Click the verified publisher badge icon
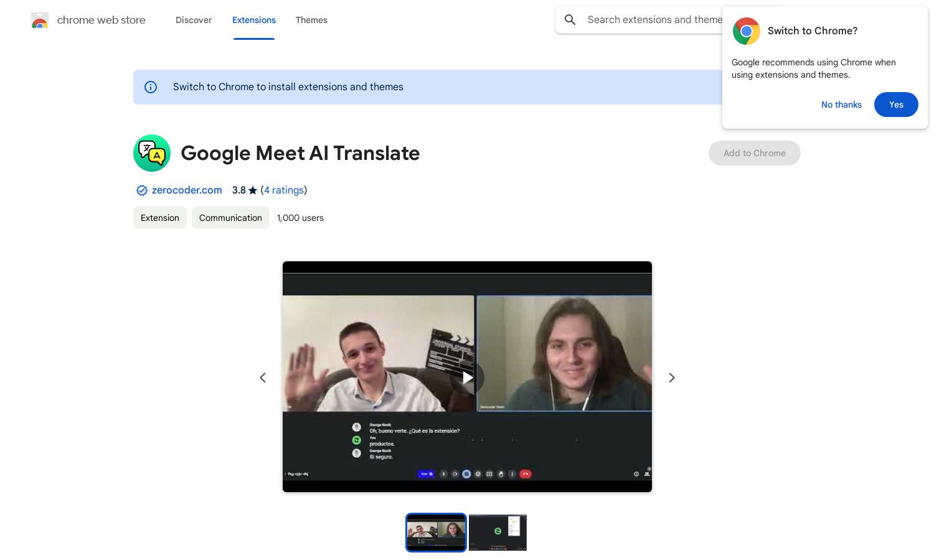934x560 pixels. tap(142, 190)
